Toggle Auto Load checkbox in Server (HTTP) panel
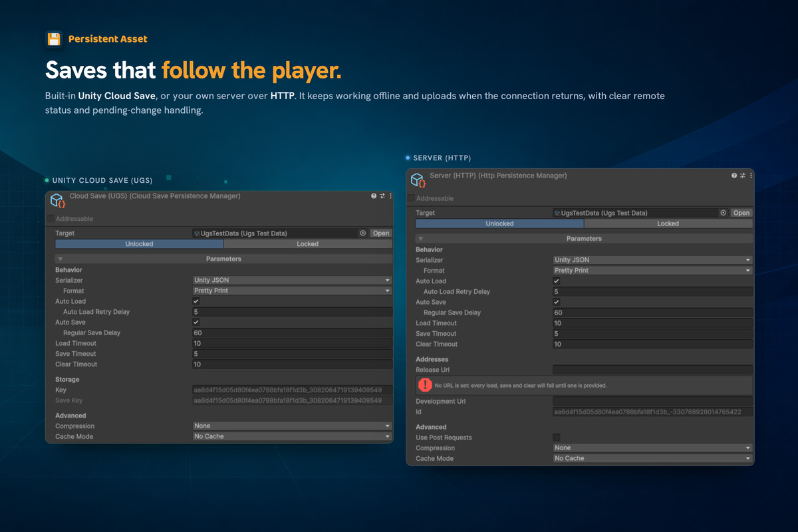 click(557, 281)
